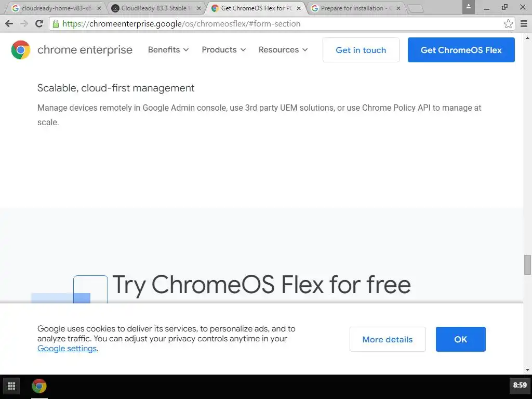Screen dimensions: 532x399
Task: Click the scrollbar down arrow
Action: click(x=527, y=370)
